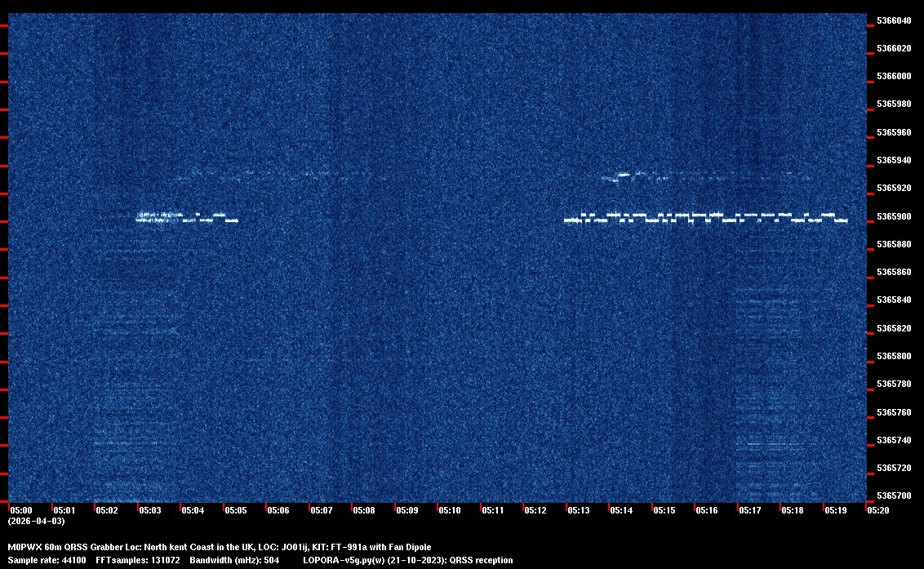Click the LOPORA-v5g.py(w) QRSS reception text
Viewport: 924px width, 569px height.
click(408, 560)
